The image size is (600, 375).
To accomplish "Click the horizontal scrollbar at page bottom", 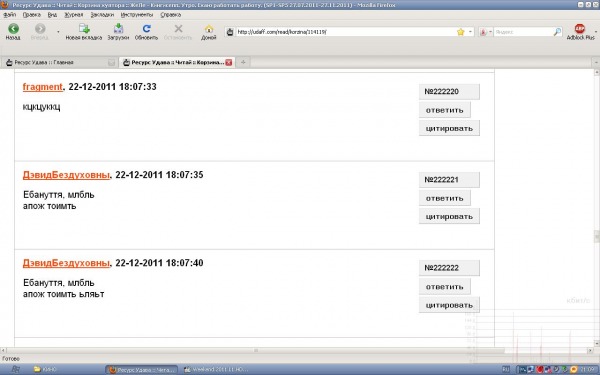I will coord(256,350).
